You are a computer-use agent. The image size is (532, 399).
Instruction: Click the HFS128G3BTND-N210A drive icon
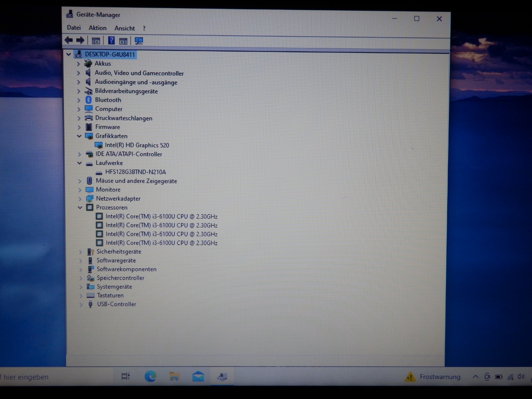tap(99, 172)
